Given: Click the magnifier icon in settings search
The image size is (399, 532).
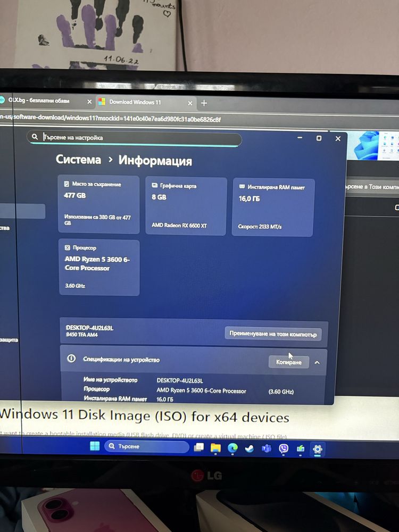Looking at the screenshot, I should (x=35, y=137).
